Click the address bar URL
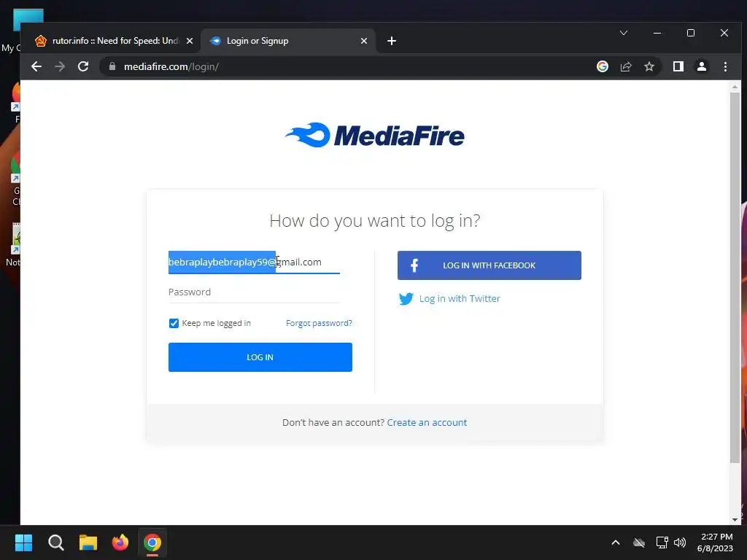Viewport: 747px width, 560px height. pos(171,66)
